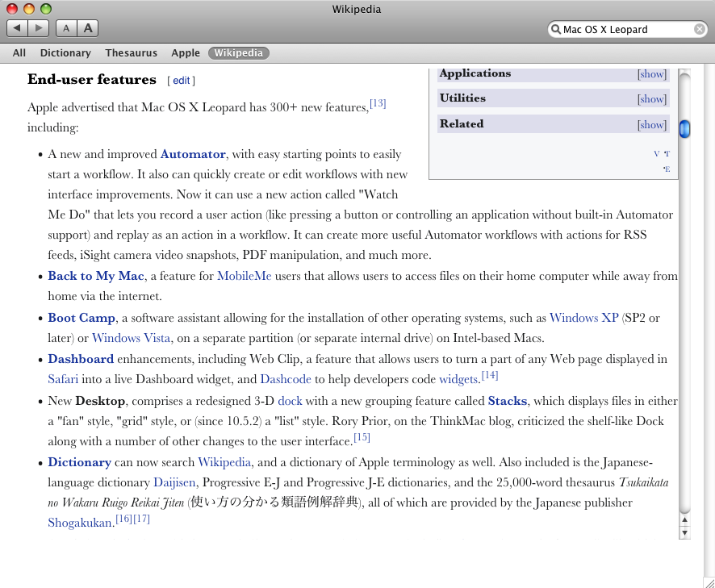Click the V link in the navbox footer
This screenshot has height=588, width=715.
(656, 153)
